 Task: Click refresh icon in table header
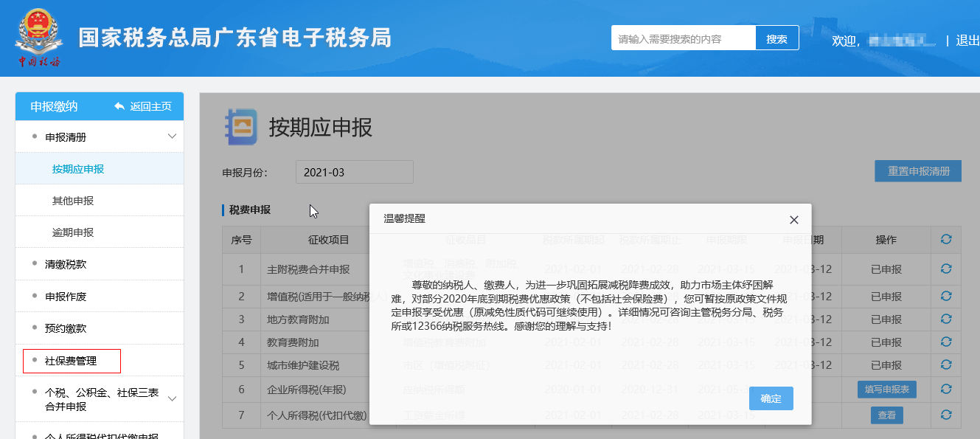[946, 240]
